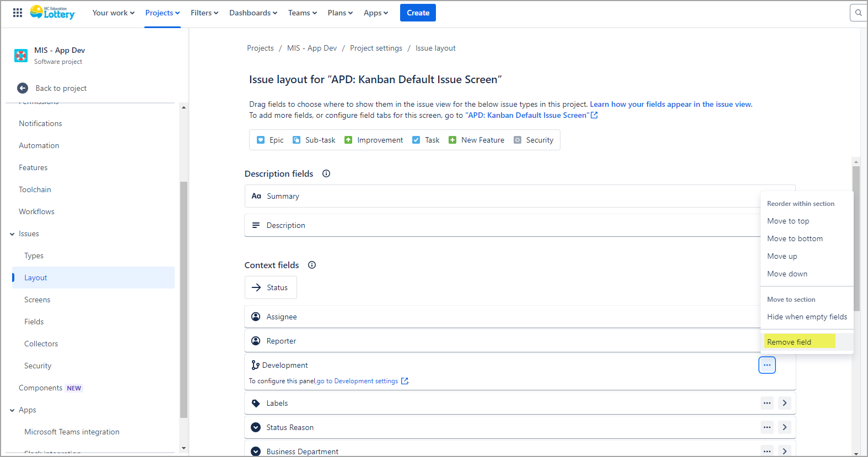Open the Your work dropdown
The image size is (868, 457).
point(114,13)
